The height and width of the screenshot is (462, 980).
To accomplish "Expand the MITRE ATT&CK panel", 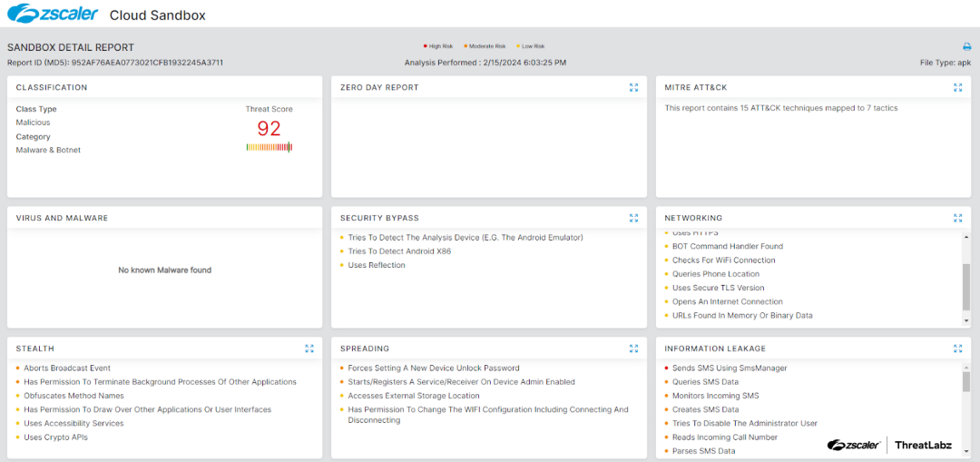I will 957,88.
